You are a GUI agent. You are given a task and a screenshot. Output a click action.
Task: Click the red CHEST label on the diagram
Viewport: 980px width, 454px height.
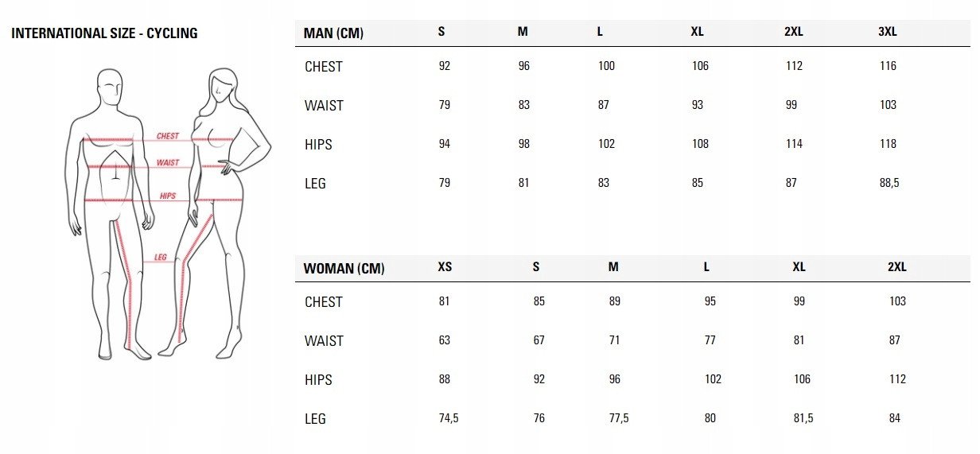(x=168, y=136)
